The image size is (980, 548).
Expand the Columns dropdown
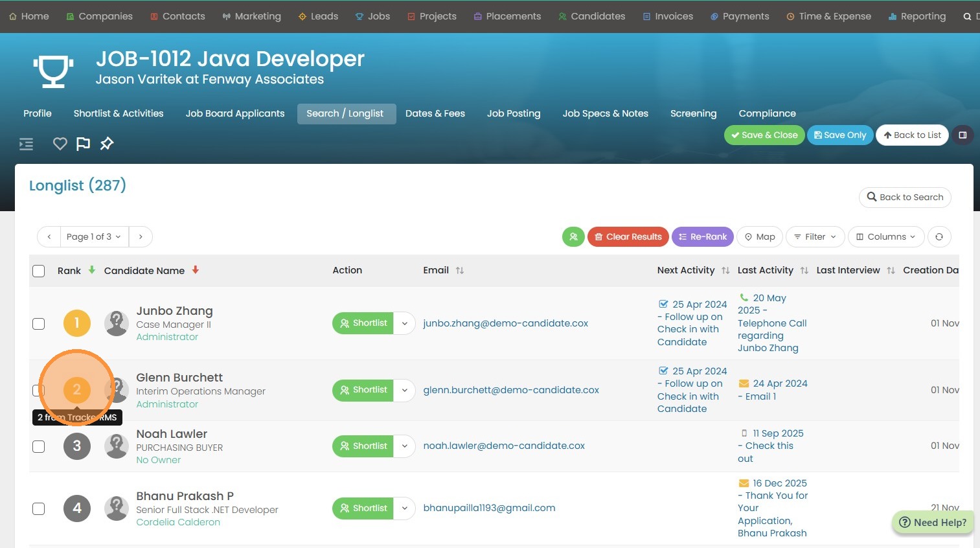point(885,237)
